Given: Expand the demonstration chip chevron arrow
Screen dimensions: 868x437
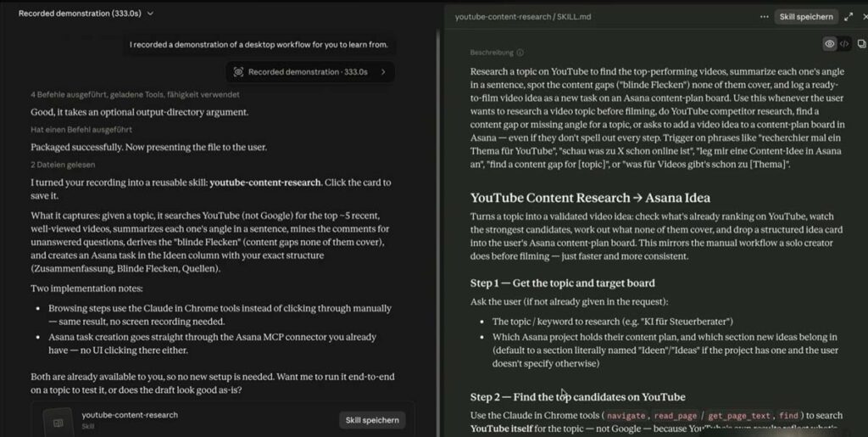Looking at the screenshot, I should 383,72.
